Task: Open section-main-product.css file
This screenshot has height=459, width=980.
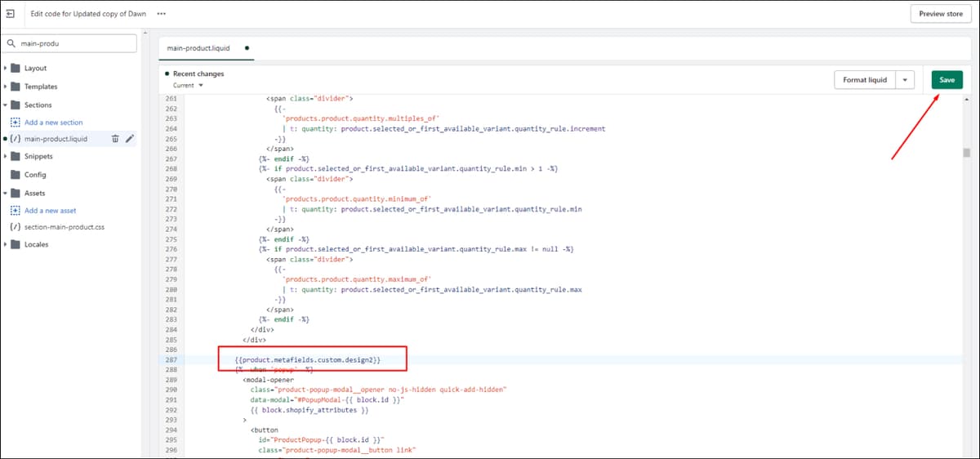Action: coord(65,226)
